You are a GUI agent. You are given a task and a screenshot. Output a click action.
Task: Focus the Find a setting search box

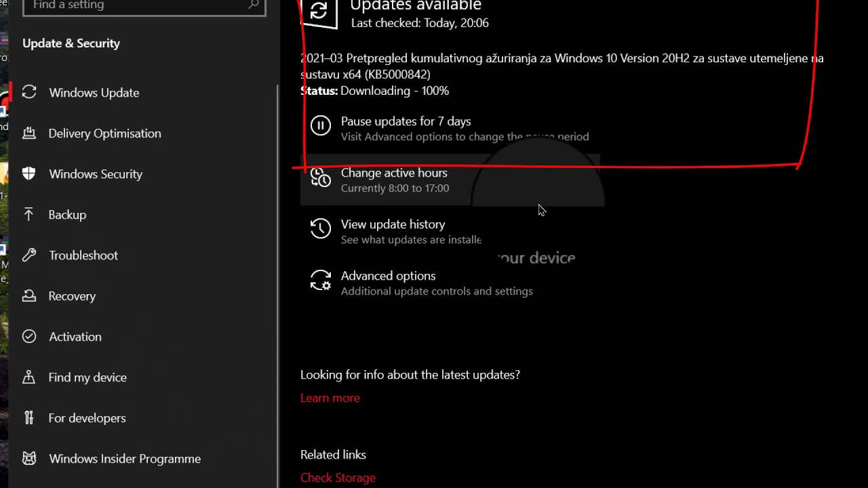point(144,6)
